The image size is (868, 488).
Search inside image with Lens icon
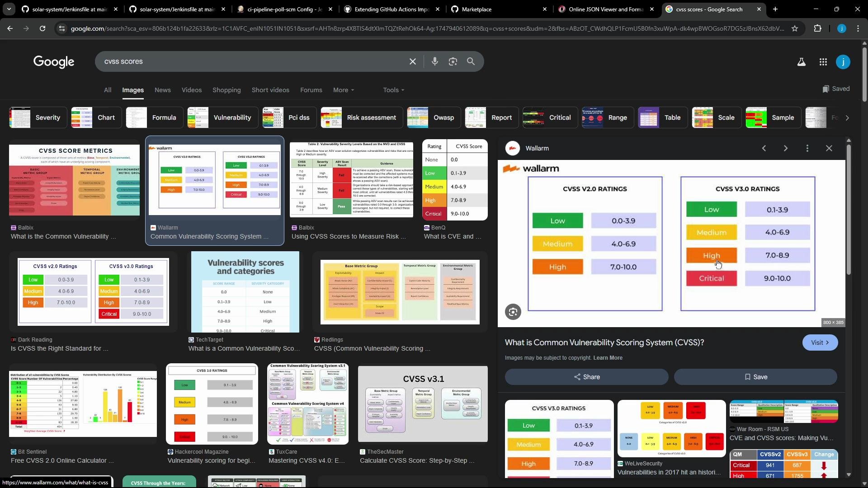click(x=513, y=312)
